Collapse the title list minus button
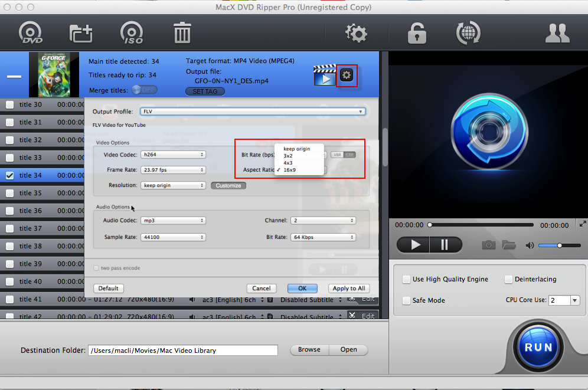Screen dimensions: 588x390 [14, 77]
